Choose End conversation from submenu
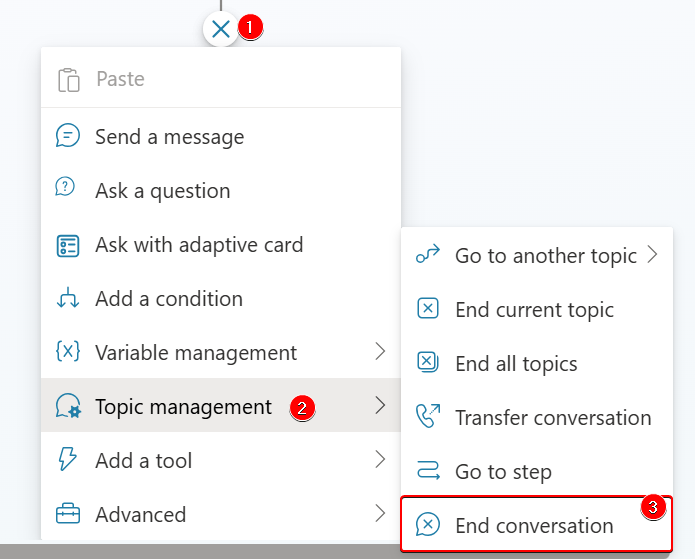The image size is (695, 559). point(534,526)
